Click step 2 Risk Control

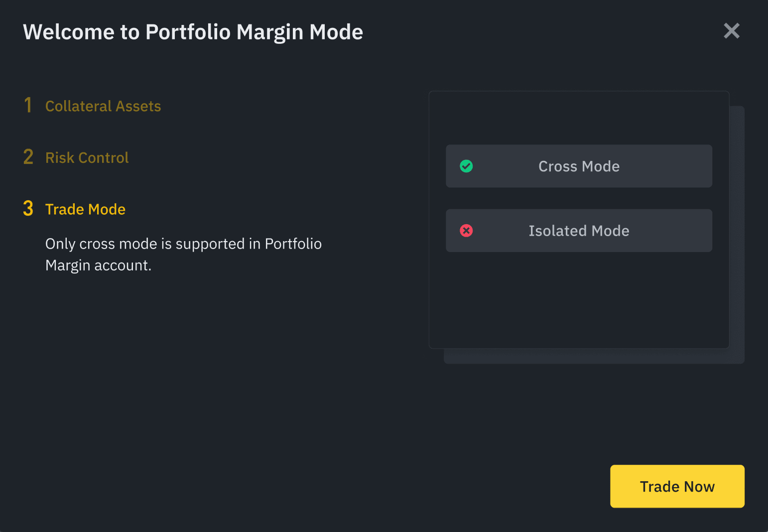[x=87, y=157]
